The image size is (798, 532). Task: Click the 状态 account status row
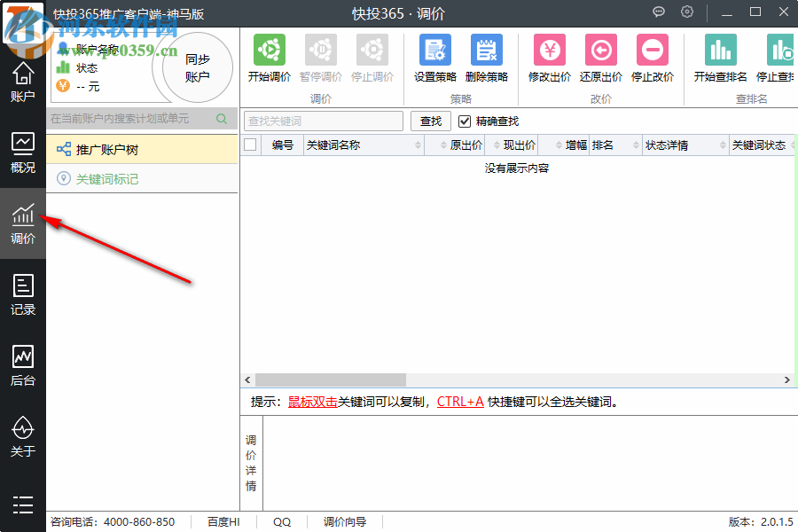coord(77,67)
